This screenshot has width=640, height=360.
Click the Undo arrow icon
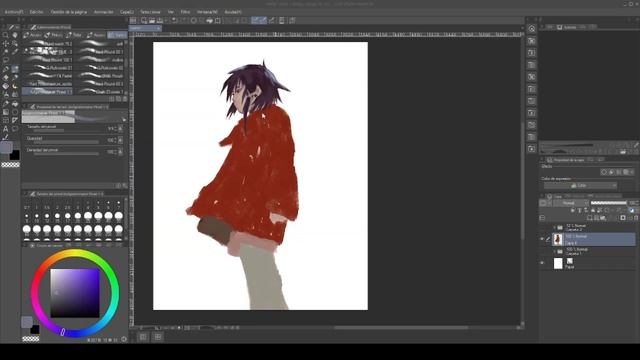coord(175,20)
